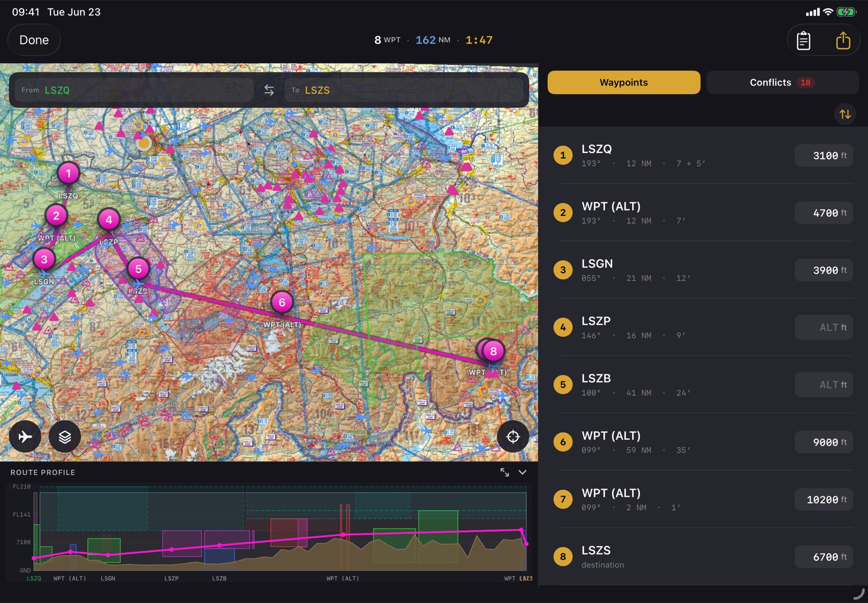Select LSZQ waypoint row
This screenshot has width=868, height=603.
(x=703, y=156)
